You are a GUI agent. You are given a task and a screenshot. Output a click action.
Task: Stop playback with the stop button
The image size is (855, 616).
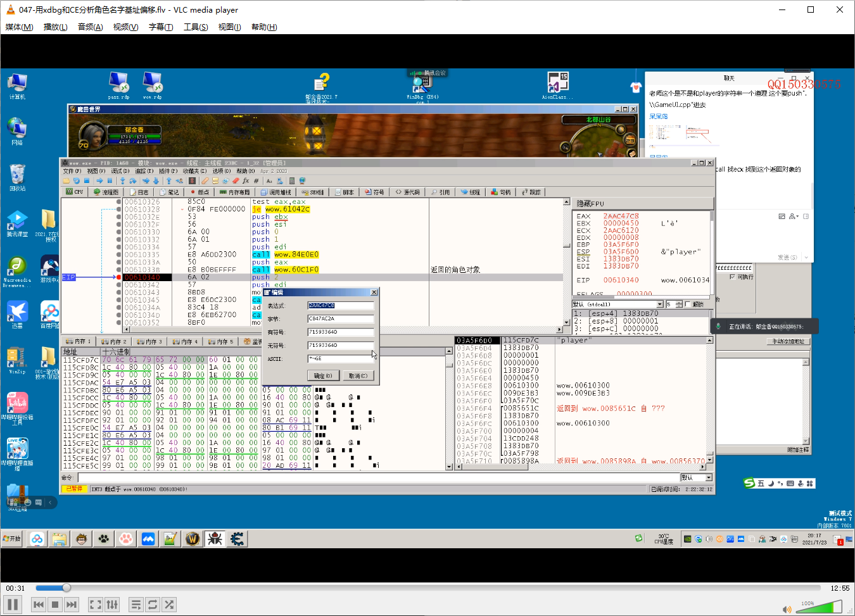55,605
